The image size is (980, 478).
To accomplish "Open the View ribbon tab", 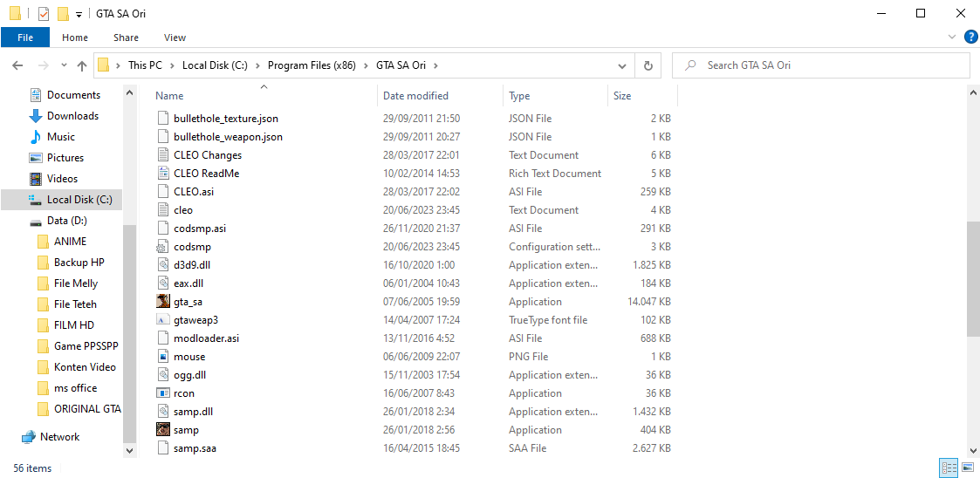I will coord(175,38).
